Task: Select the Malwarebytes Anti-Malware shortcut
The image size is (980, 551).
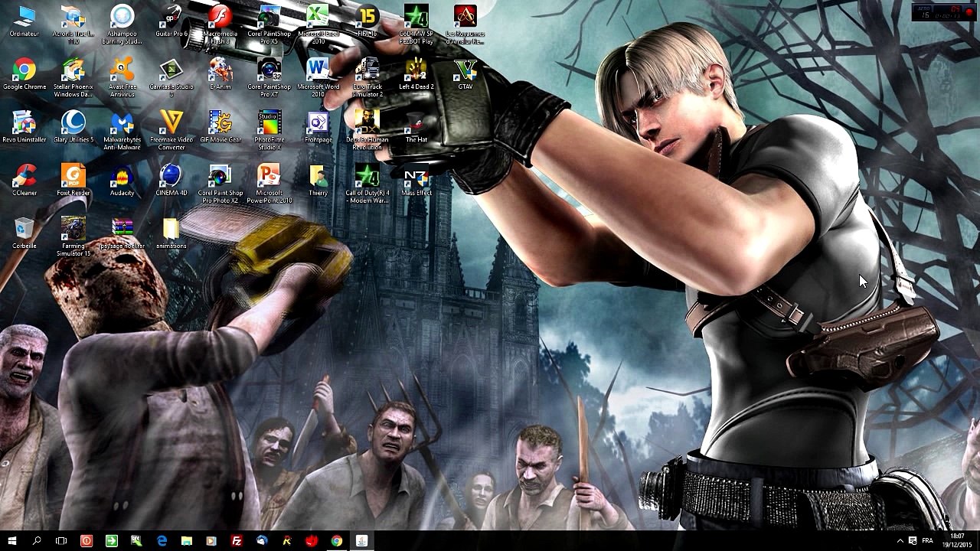Action: click(122, 131)
